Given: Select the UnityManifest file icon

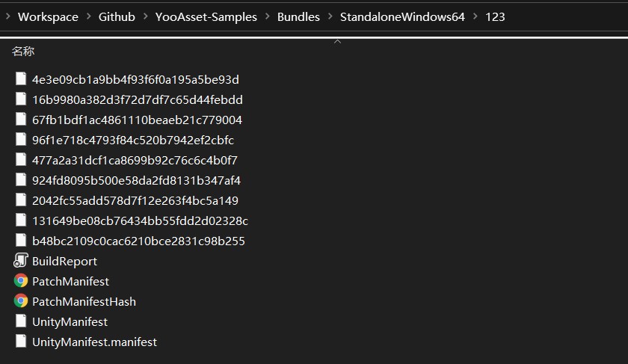Looking at the screenshot, I should [21, 321].
